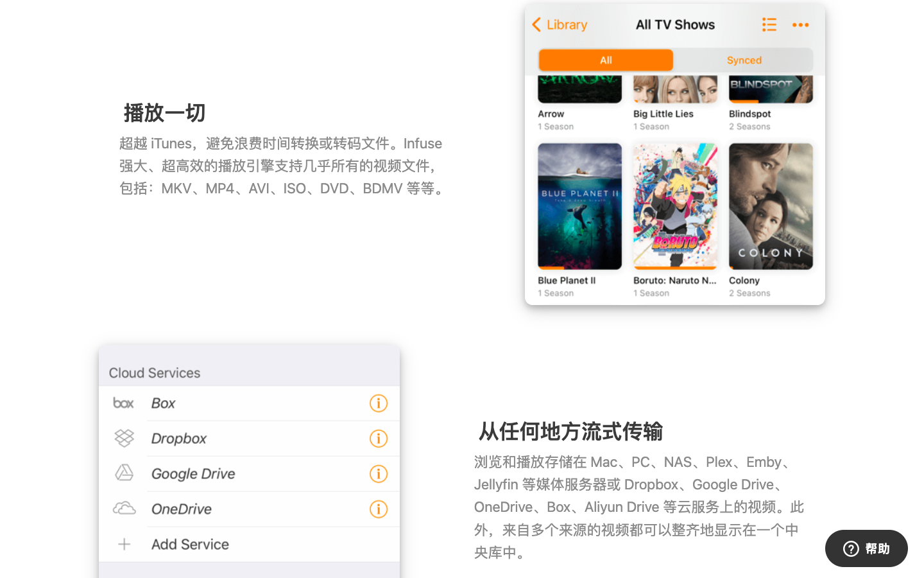Click '2 Seasons' under Blindspot

tap(749, 127)
